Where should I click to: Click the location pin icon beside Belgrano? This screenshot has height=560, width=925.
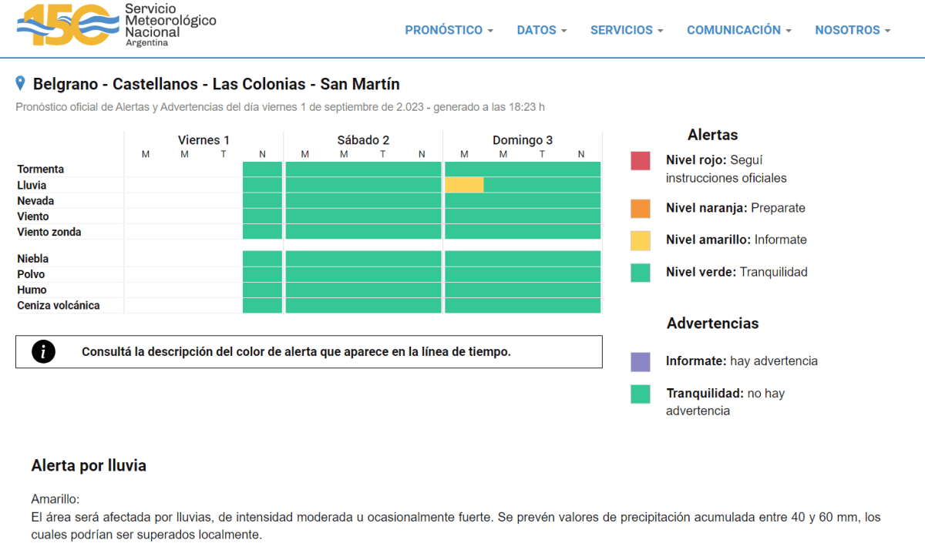coord(21,83)
